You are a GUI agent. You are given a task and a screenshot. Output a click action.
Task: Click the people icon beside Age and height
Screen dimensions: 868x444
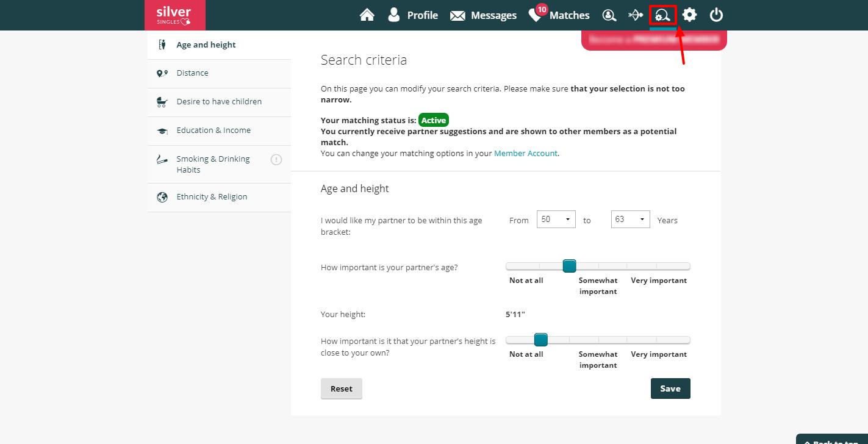point(162,45)
